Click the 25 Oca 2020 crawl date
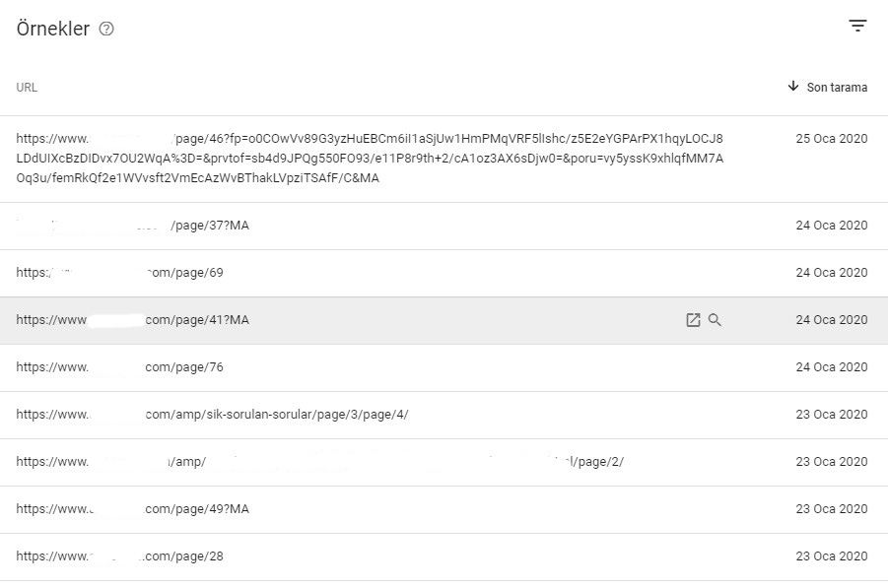 (x=832, y=139)
